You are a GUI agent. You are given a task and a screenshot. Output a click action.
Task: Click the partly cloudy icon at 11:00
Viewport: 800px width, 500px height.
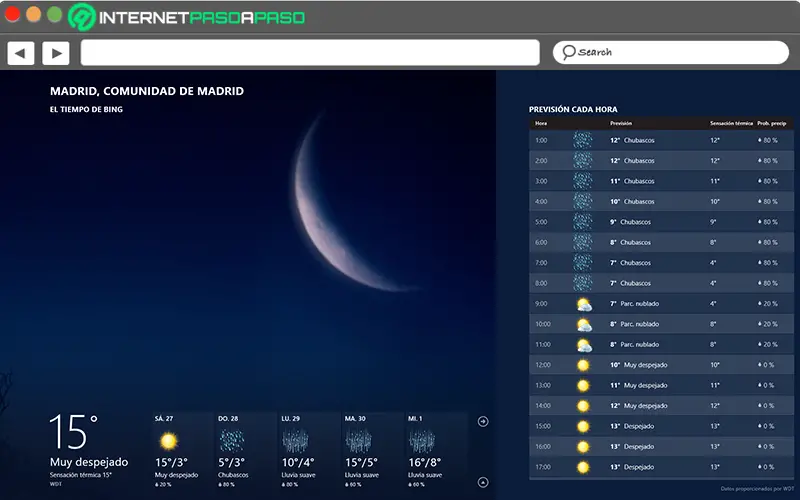[x=584, y=345]
